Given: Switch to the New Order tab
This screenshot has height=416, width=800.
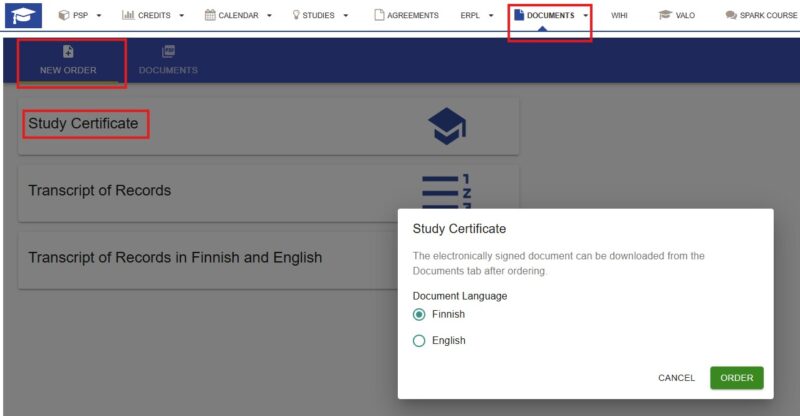Looking at the screenshot, I should (x=68, y=60).
